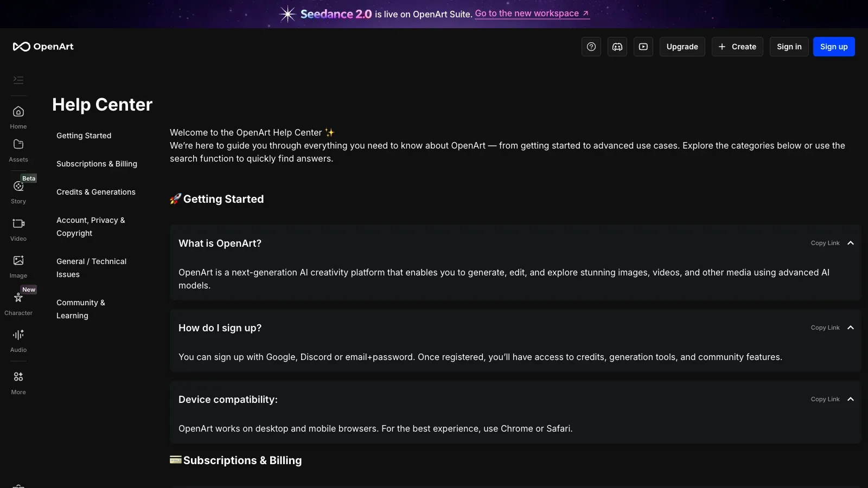Select Credits & Generations in Help menu
The width and height of the screenshot is (868, 488).
(96, 192)
